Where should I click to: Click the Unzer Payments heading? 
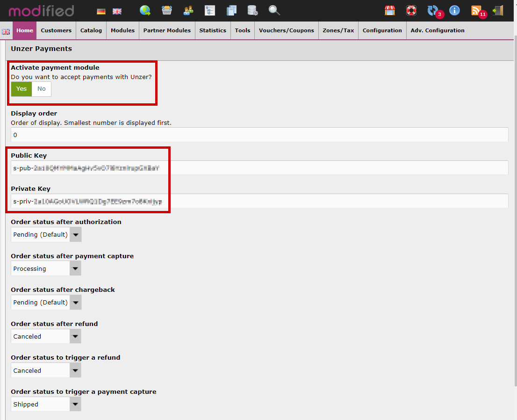point(41,49)
